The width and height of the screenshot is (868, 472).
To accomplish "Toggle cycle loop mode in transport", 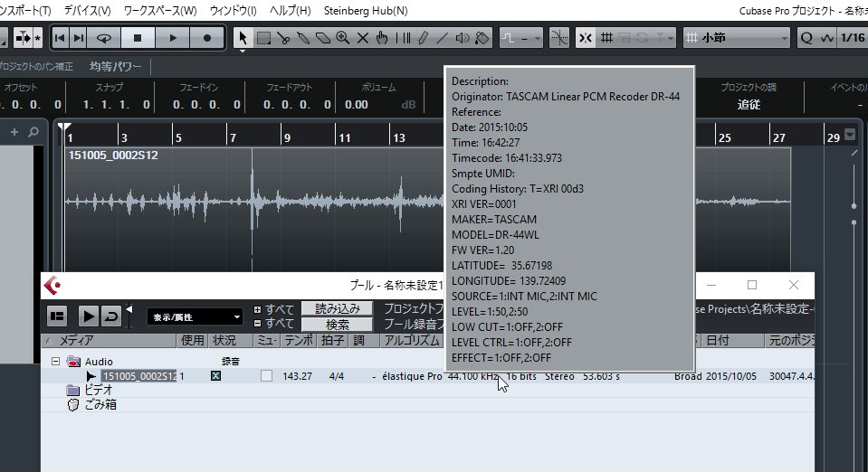I will [104, 38].
